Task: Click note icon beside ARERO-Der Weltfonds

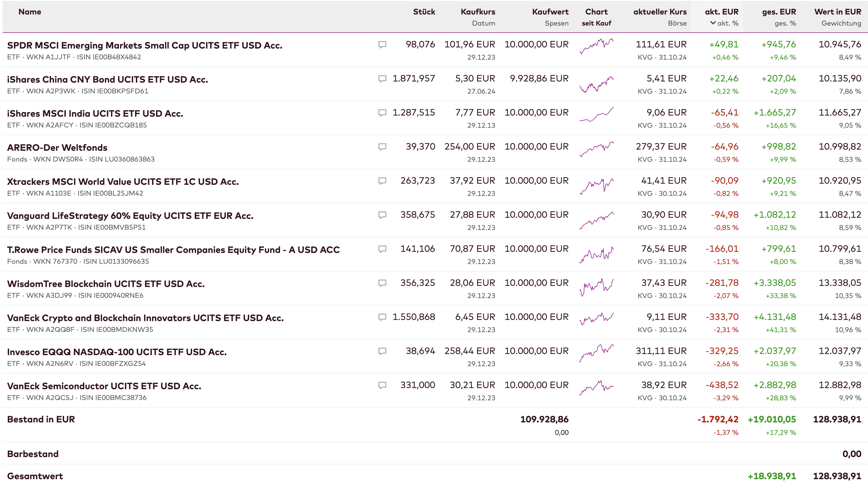Action: pos(382,147)
